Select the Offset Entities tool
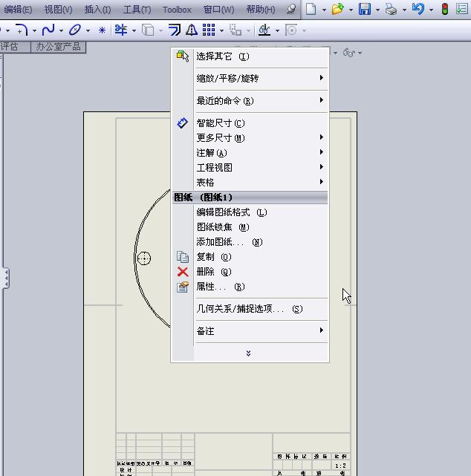The image size is (471, 476). [x=175, y=30]
